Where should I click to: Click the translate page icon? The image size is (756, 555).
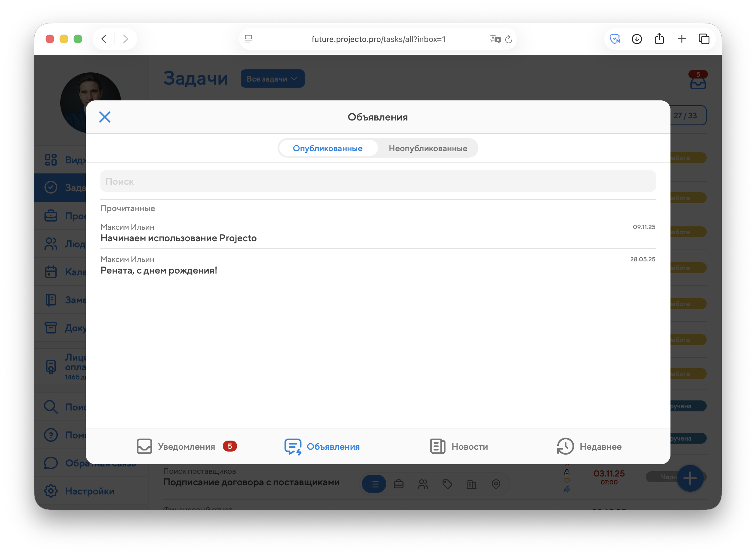point(495,39)
